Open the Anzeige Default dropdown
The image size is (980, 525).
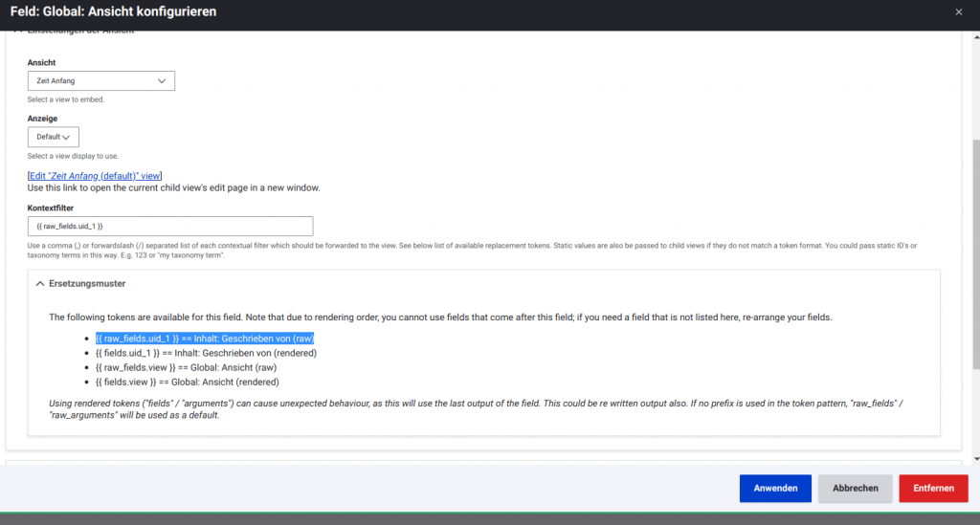pos(53,137)
